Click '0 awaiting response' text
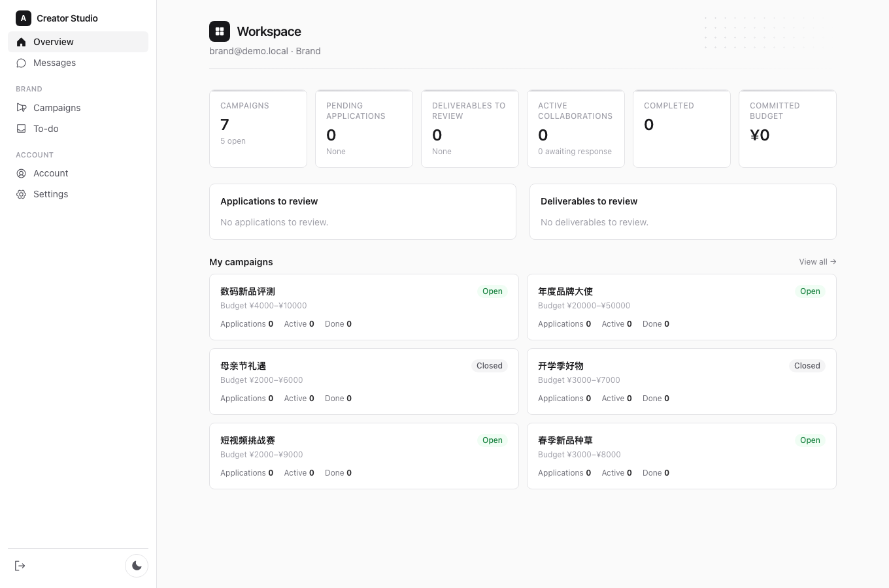This screenshot has height=588, width=889. pos(575,152)
